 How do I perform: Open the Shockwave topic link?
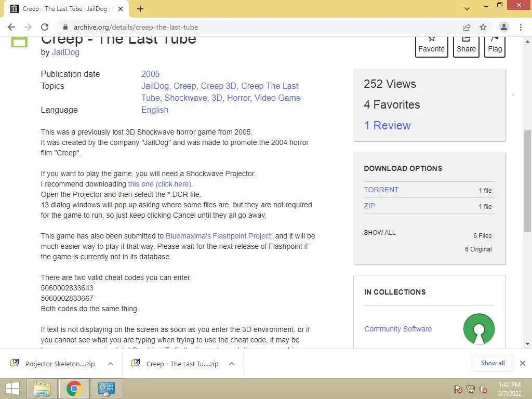(x=185, y=98)
